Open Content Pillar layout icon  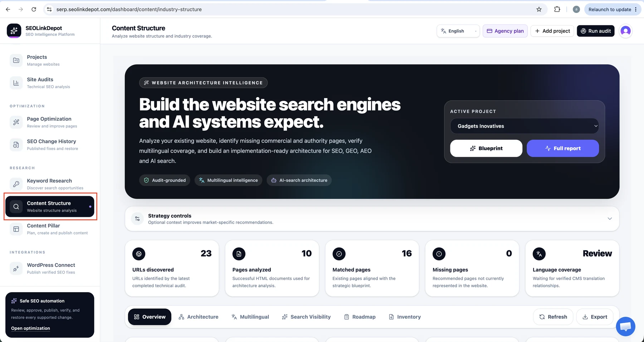coord(16,229)
